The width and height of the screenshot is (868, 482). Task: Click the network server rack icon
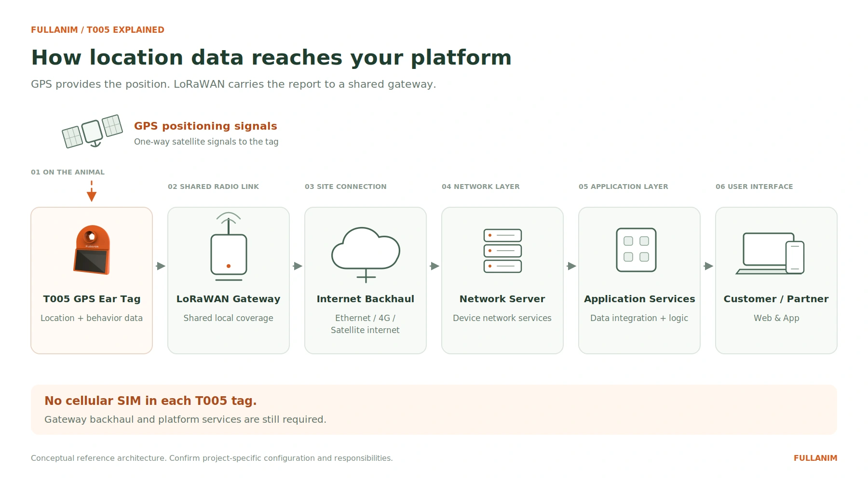[x=502, y=251]
